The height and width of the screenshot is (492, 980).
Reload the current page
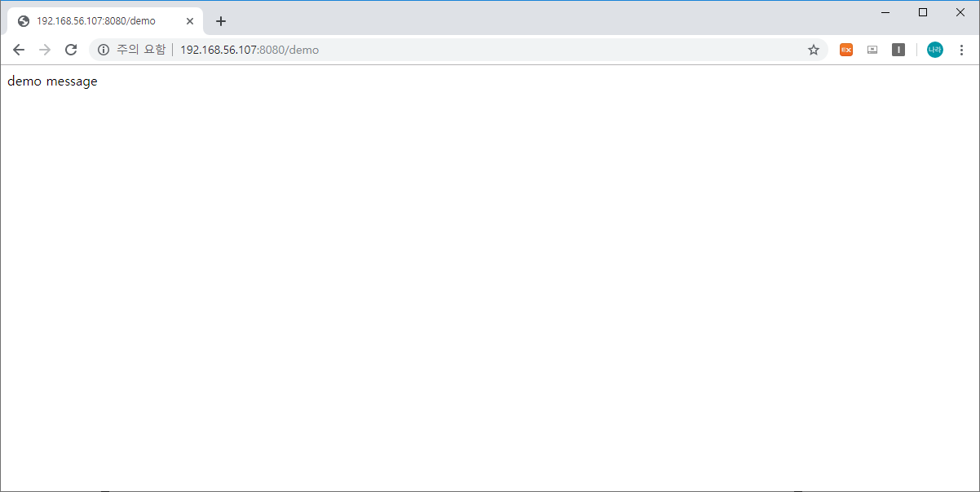(71, 50)
